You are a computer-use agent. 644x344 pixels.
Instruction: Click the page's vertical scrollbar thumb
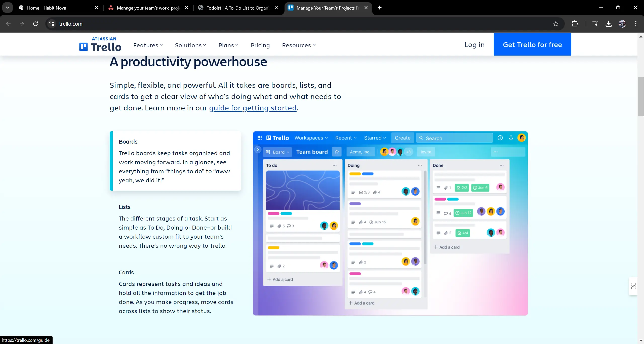pyautogui.click(x=641, y=97)
